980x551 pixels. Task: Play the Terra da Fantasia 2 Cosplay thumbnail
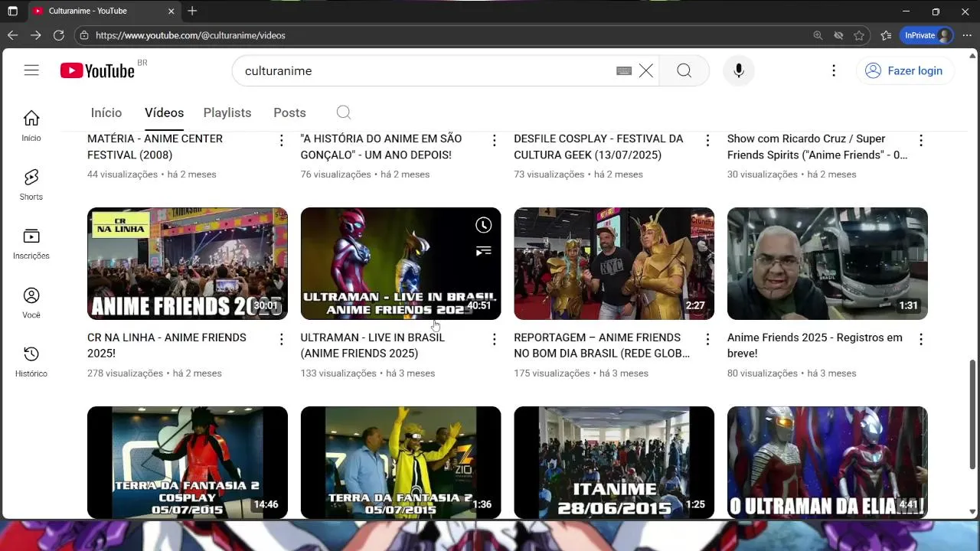point(188,462)
